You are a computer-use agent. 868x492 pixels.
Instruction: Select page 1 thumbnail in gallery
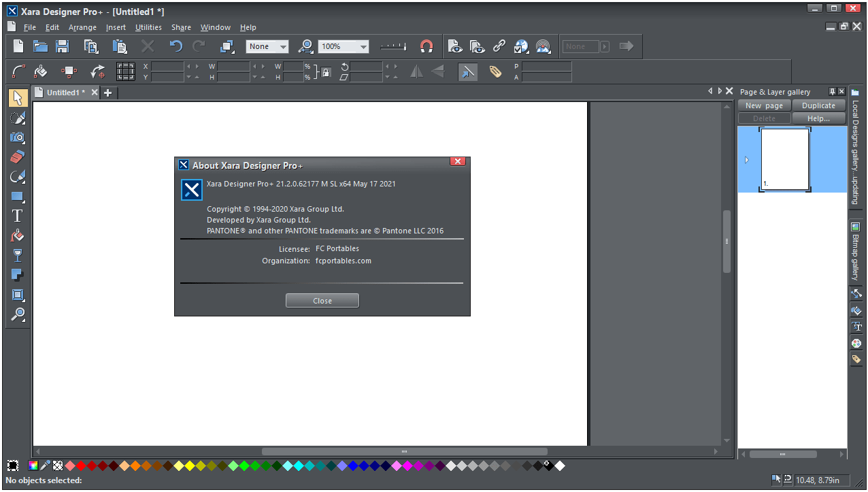point(785,159)
